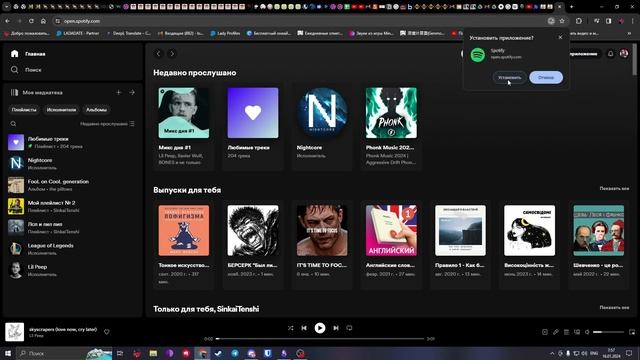Open the Главная home item in sidebar
Screen dimensions: 640x360
coord(28,54)
